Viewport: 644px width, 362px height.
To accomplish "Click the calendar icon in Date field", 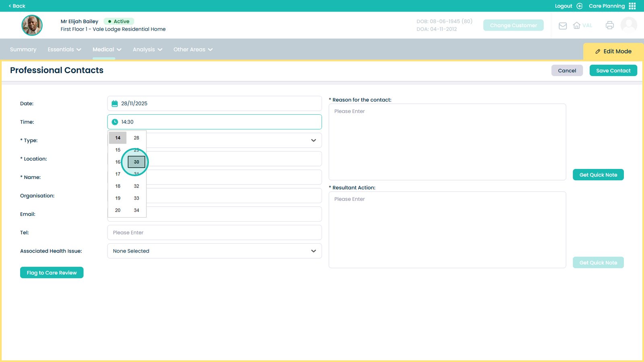I will [x=115, y=103].
